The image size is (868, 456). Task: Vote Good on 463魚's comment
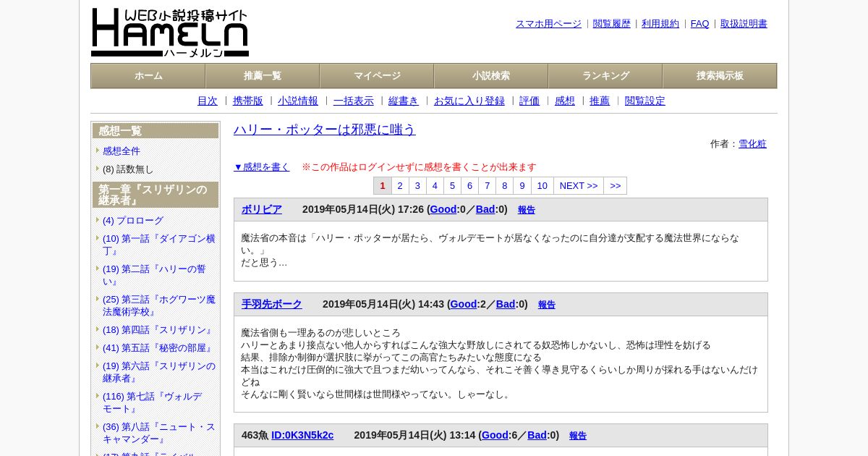pyautogui.click(x=495, y=436)
